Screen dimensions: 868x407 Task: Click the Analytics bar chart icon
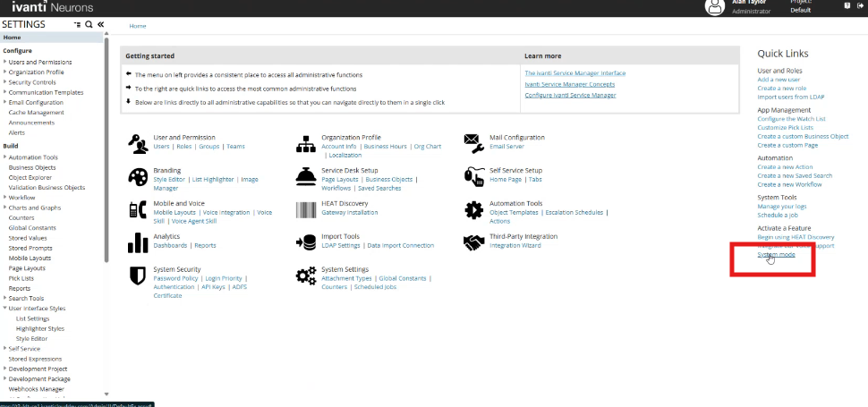(x=138, y=242)
